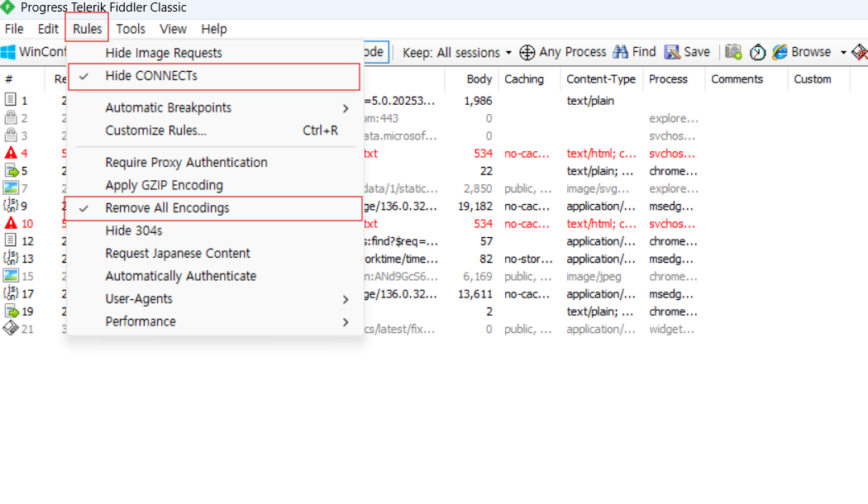Click the Browse Internet Explorer icon
Viewport: 868px width, 504px height.
(780, 52)
